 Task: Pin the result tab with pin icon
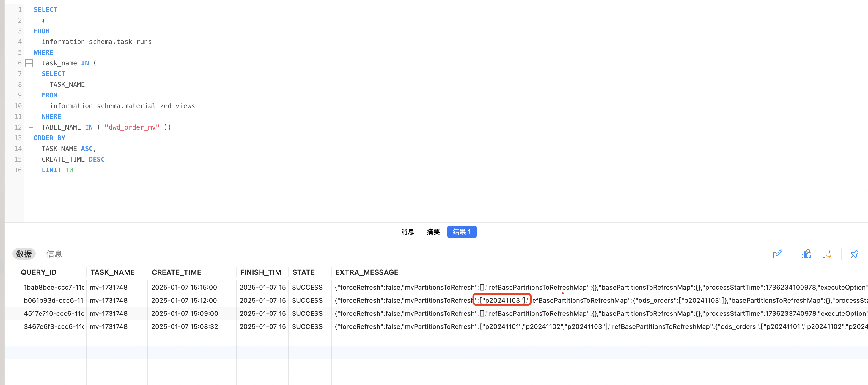pos(854,254)
